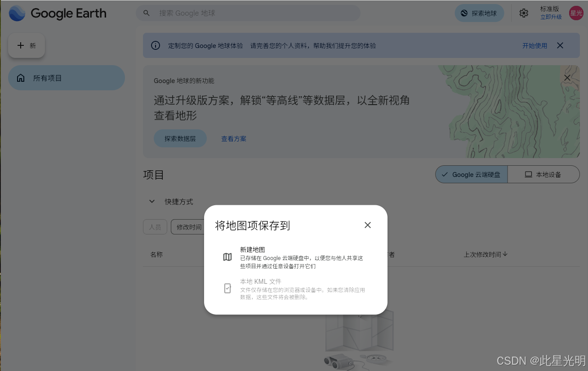The width and height of the screenshot is (588, 371).
Task: Select the 所有项目 home icon
Action: point(20,77)
